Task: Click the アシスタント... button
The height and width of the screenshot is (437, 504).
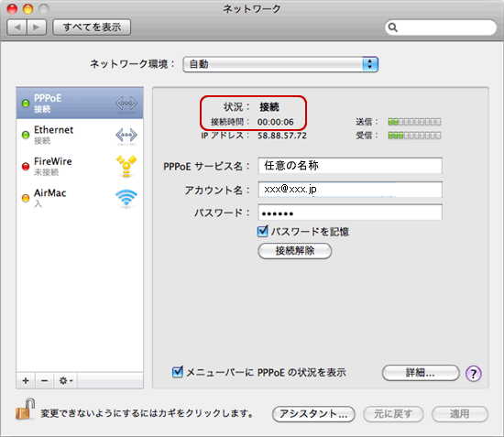Action: [313, 414]
